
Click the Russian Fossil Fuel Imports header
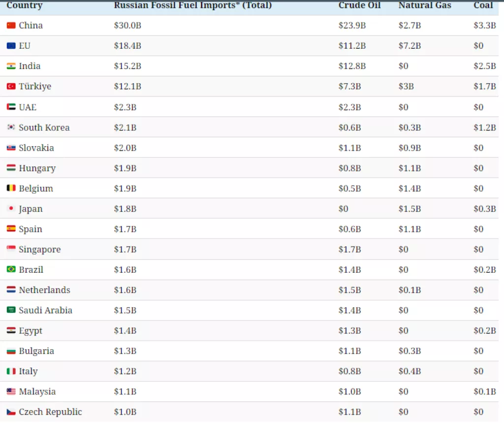[192, 5]
